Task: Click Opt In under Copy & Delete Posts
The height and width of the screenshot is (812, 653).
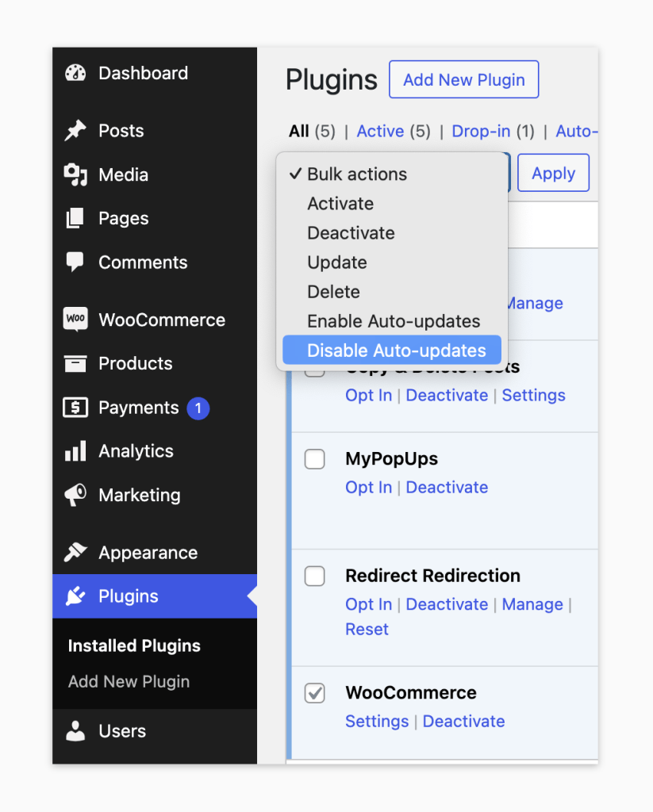Action: [368, 395]
